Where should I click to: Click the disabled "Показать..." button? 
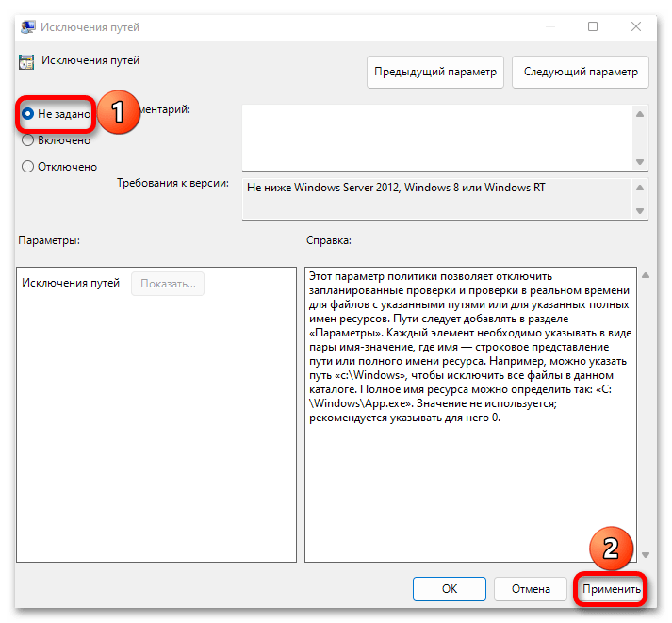pyautogui.click(x=168, y=284)
